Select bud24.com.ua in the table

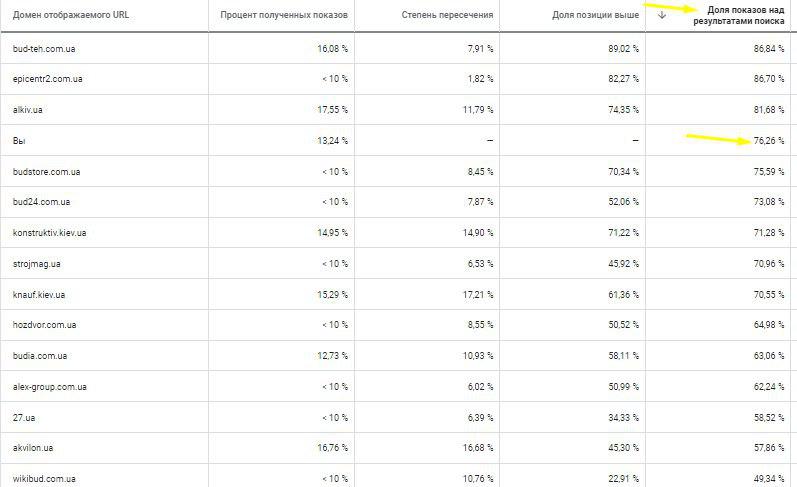tap(41, 202)
